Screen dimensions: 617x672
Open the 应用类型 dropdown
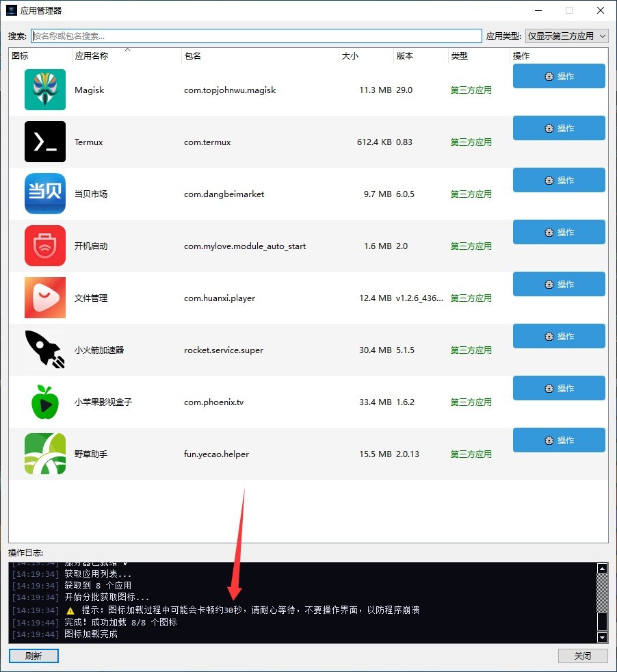pos(567,36)
